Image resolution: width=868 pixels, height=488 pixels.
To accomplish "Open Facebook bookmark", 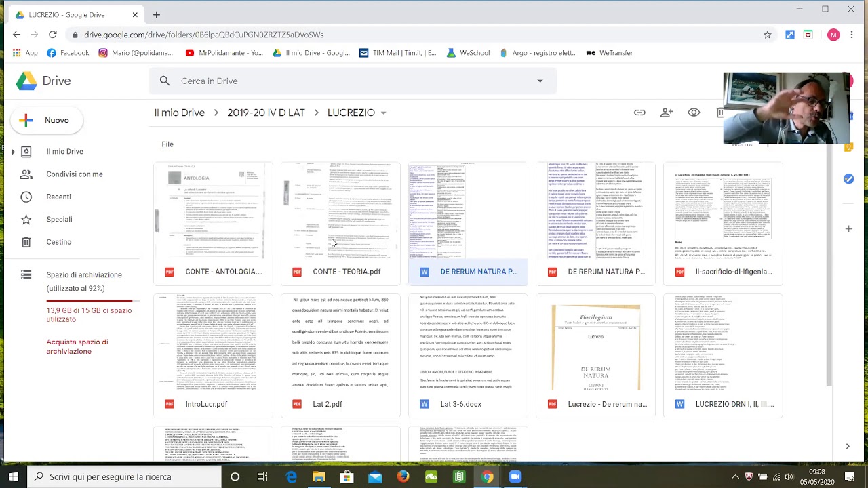I will tap(68, 53).
